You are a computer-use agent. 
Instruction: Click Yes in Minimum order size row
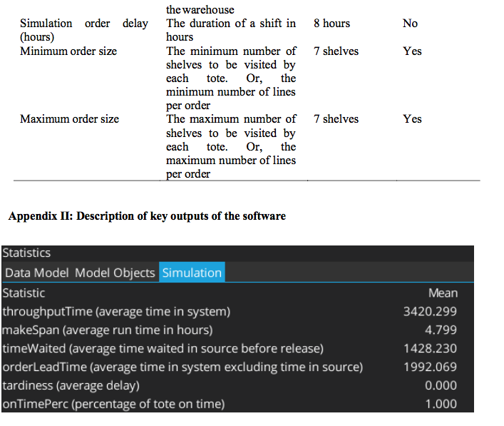point(412,51)
